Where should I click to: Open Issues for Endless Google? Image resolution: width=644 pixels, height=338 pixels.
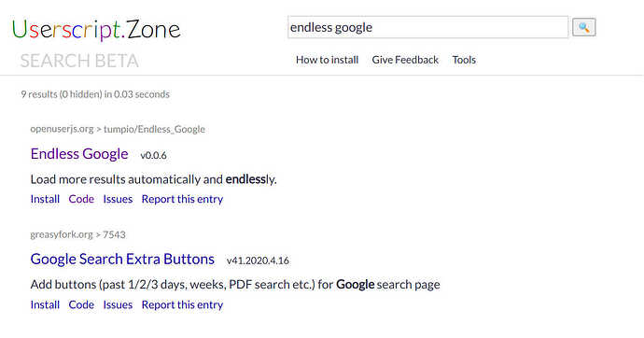pyautogui.click(x=118, y=199)
